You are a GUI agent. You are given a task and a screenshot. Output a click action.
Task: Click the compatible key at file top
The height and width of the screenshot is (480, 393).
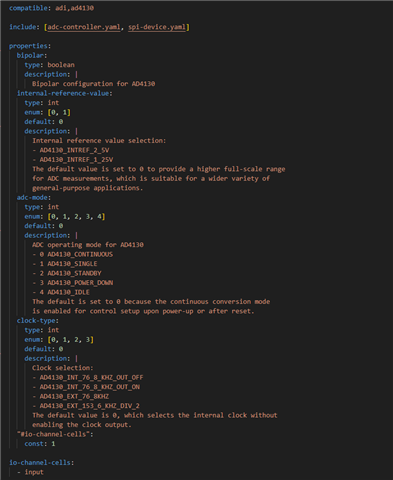tap(28, 8)
